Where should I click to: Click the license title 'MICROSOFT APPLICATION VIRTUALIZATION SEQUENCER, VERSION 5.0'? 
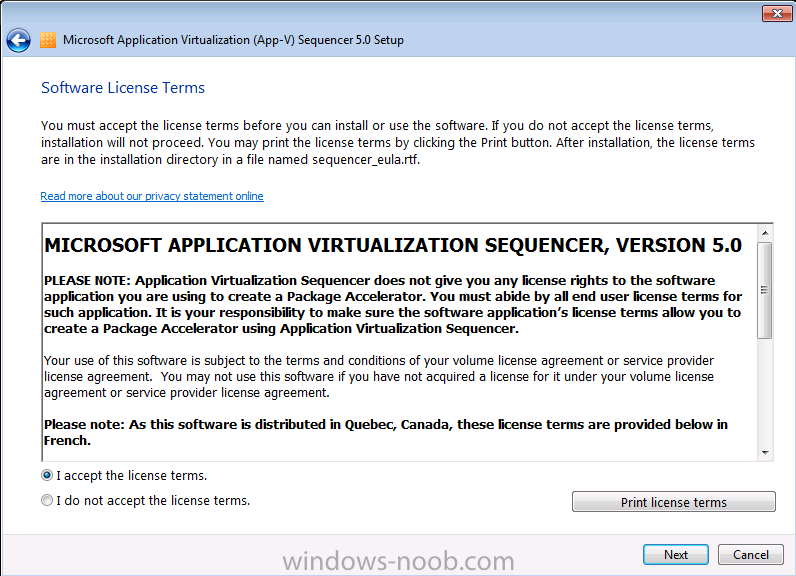[392, 245]
